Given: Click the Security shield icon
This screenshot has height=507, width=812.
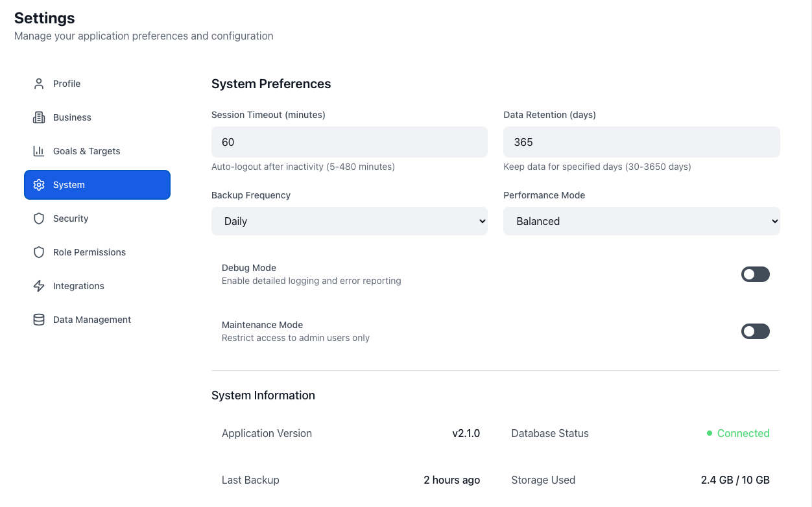Looking at the screenshot, I should [39, 218].
